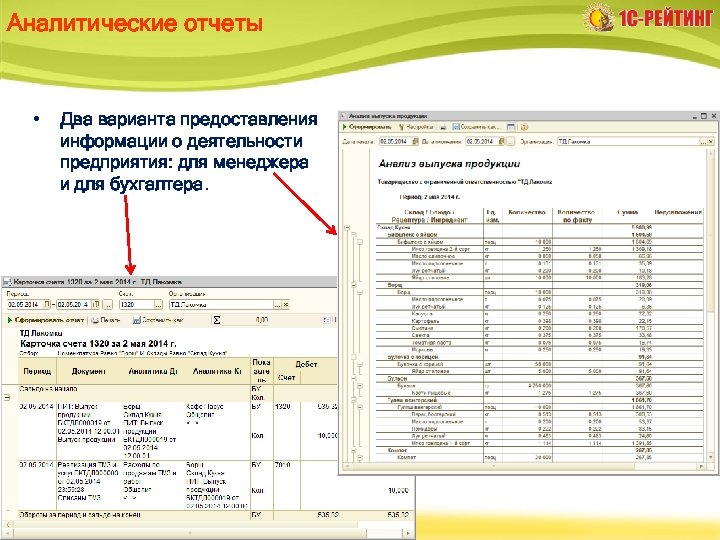Click Сформировать in the Анализ выпуска продукции window
This screenshot has height=540, width=720.
367,127
